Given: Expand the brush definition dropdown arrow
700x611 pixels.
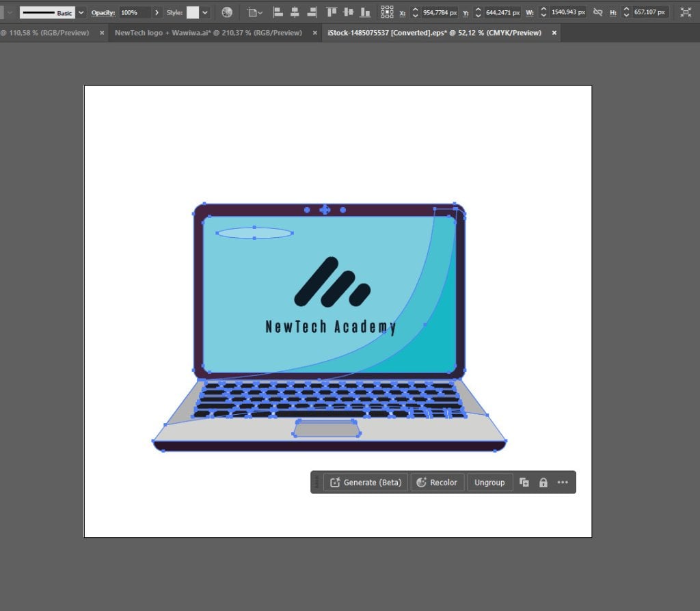Looking at the screenshot, I should [81, 12].
